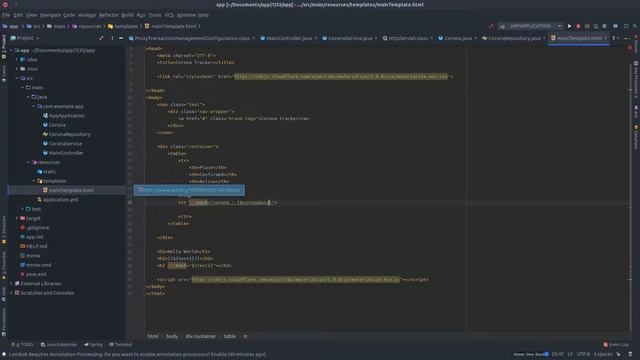The height and width of the screenshot is (360, 640).
Task: Switch to CoronaRepository.java tab
Action: tap(514, 38)
